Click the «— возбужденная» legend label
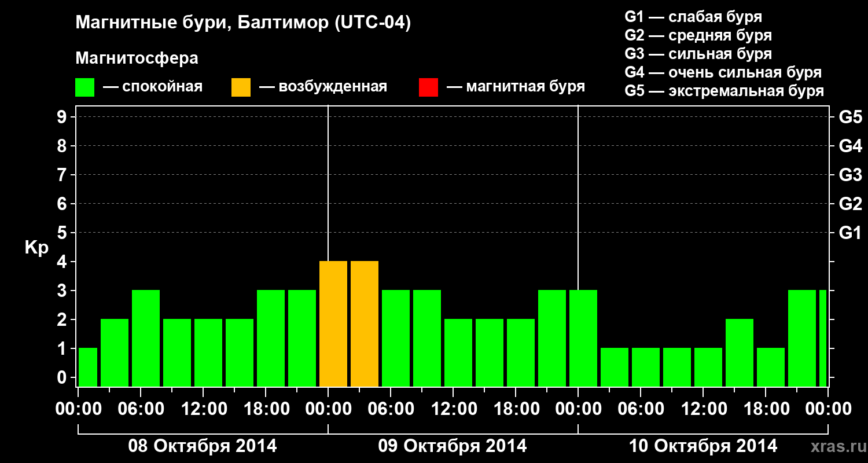This screenshot has width=868, height=463. pyautogui.click(x=323, y=87)
